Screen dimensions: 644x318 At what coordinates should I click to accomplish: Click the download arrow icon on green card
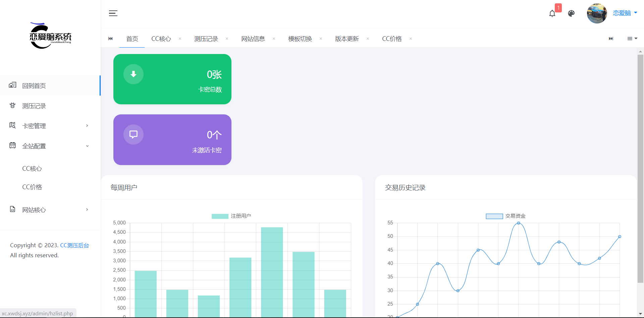pos(133,74)
